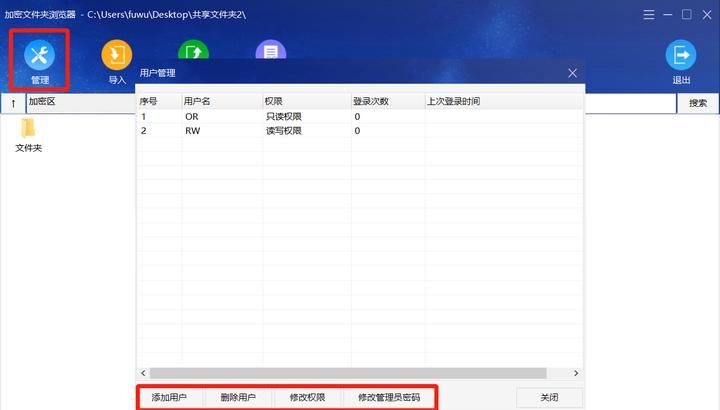Click the sequence number 2 cell
Image resolution: width=720 pixels, height=410 pixels.
144,131
